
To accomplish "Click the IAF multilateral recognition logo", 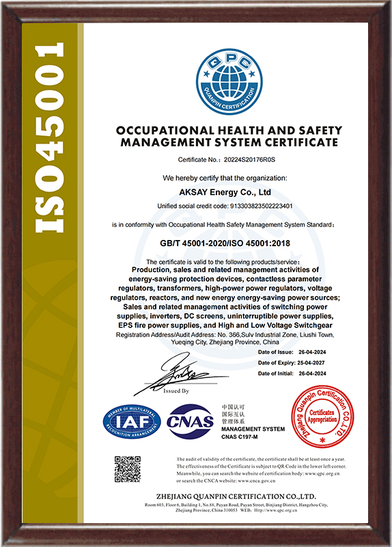I will pos(132,422).
